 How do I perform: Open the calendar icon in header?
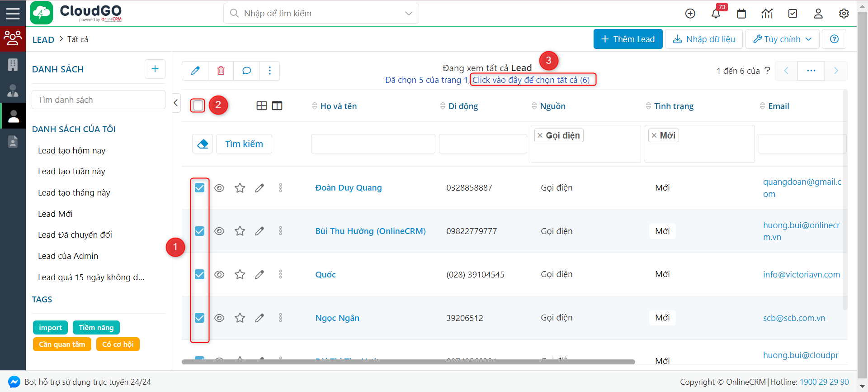click(x=741, y=14)
